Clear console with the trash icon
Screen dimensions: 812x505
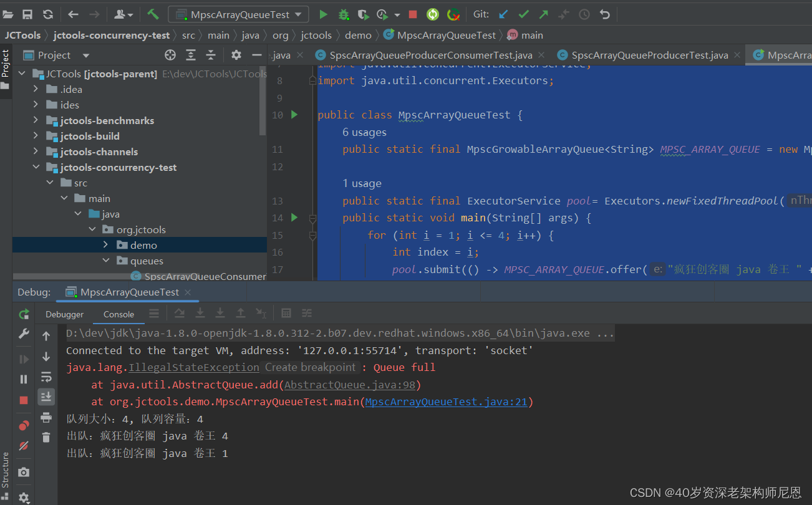[46, 437]
